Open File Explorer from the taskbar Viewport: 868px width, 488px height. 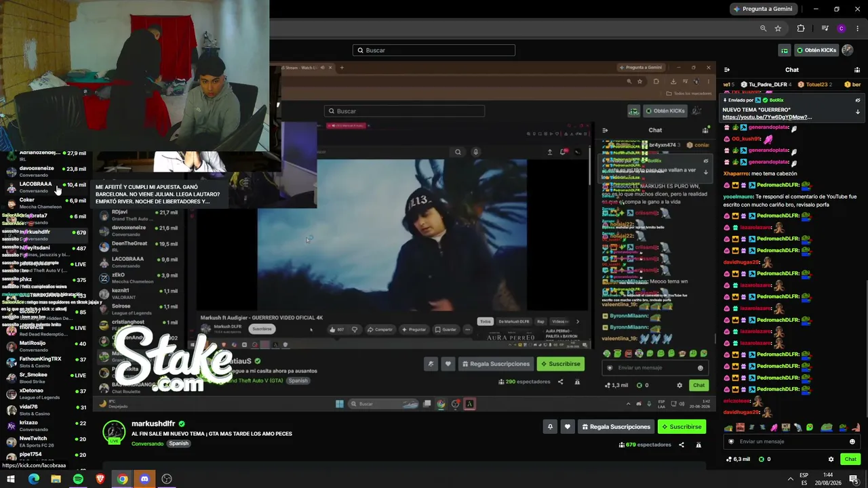point(56,479)
